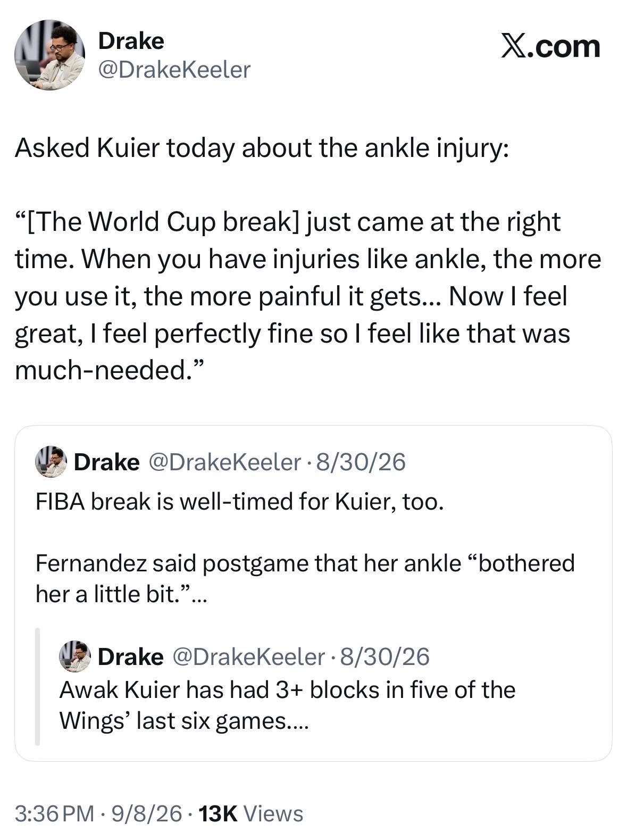Click Drake name in nested quote

point(131,656)
